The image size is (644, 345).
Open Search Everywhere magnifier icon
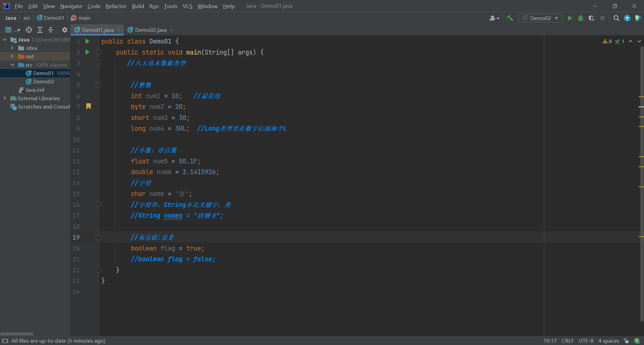[616, 18]
